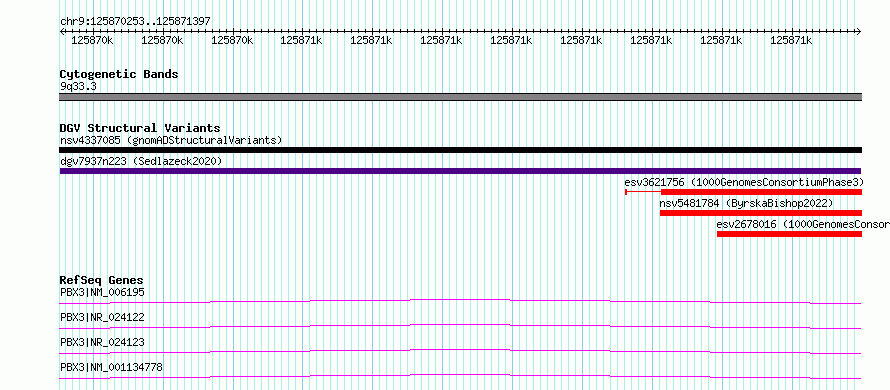Select the magenta PBX3|NR_024122 transcript line

(x=460, y=326)
